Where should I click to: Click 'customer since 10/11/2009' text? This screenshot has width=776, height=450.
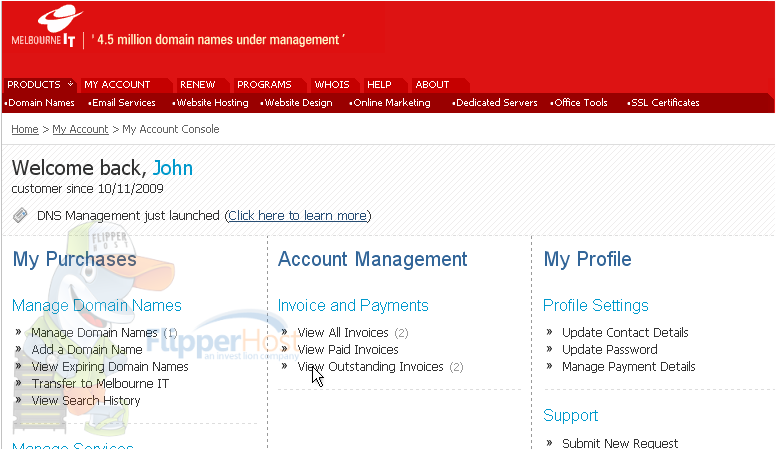coord(88,189)
